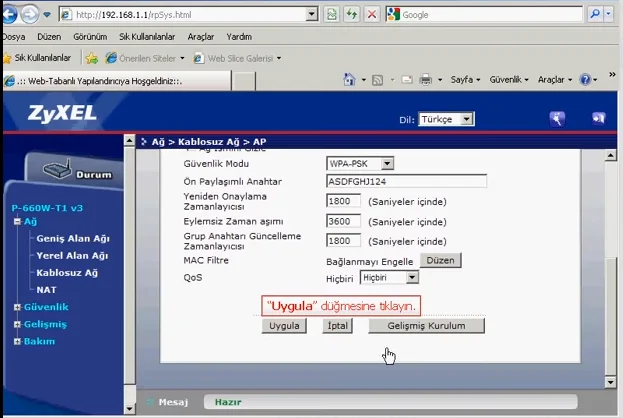The height and width of the screenshot is (418, 623).
Task: Click Yeniden Onaylama Zamanlayıcısı 1800 field
Action: pyautogui.click(x=343, y=201)
